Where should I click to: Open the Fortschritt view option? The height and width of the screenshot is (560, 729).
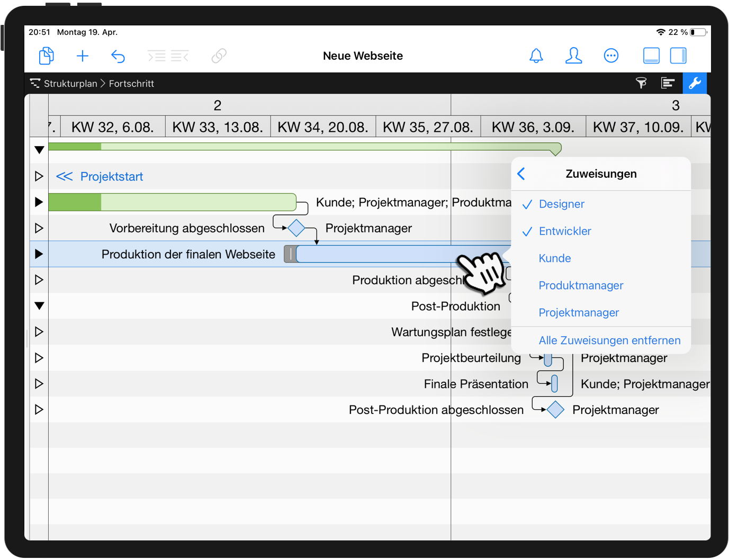pyautogui.click(x=131, y=83)
